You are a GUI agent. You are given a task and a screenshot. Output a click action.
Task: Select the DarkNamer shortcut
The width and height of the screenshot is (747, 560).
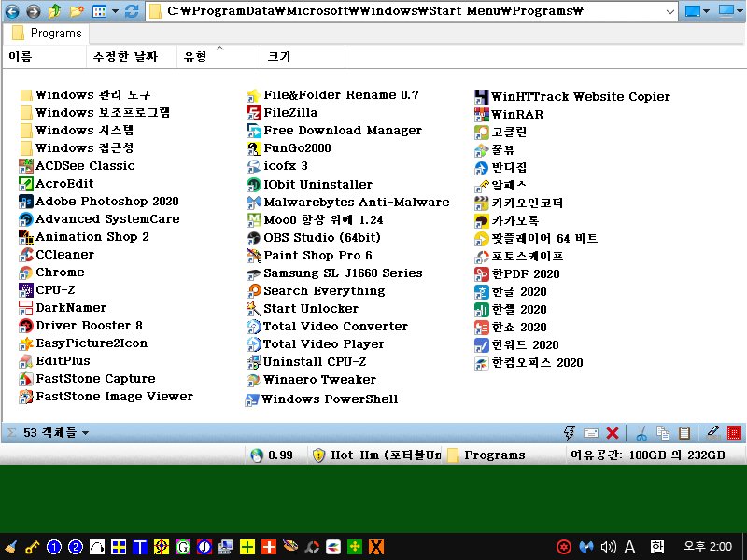pos(63,308)
